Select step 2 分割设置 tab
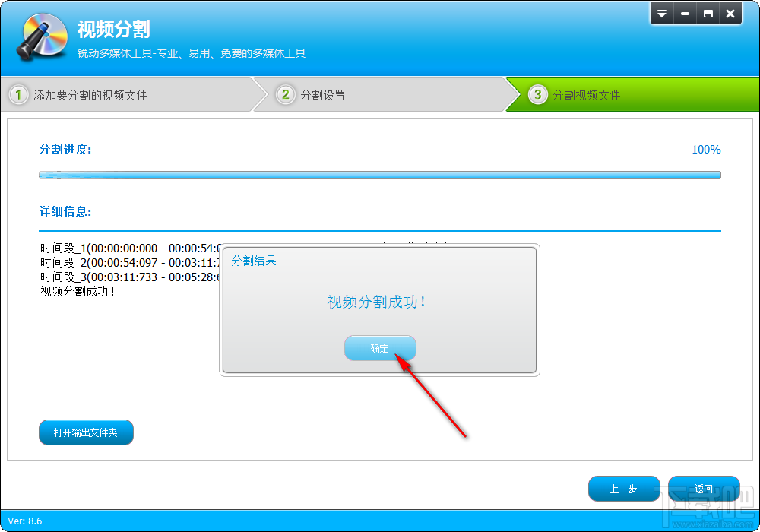760x532 pixels. pos(383,94)
